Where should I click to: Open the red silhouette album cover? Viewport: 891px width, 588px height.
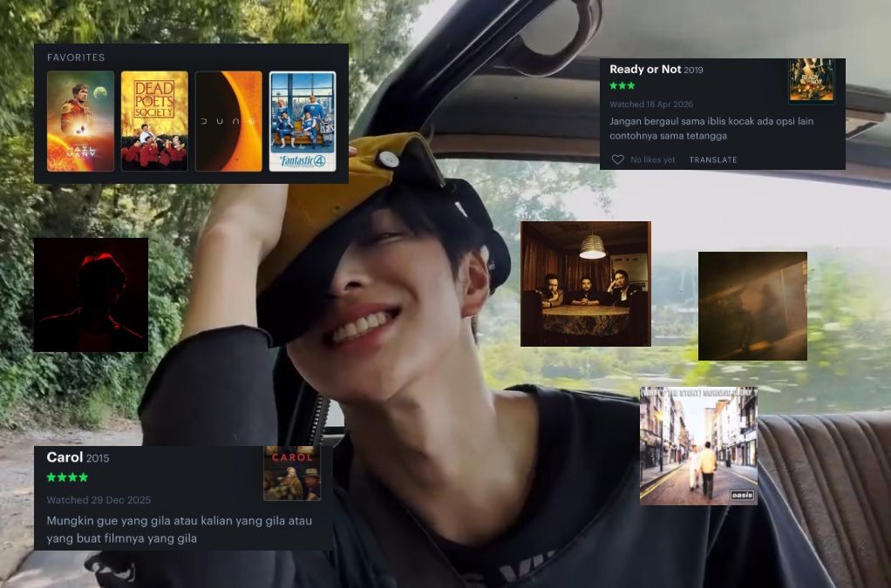[91, 294]
